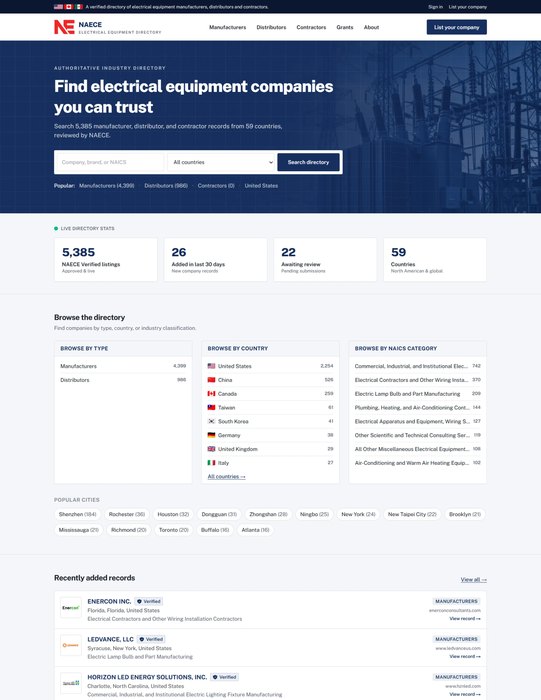Click Sign in at the top

pos(435,7)
